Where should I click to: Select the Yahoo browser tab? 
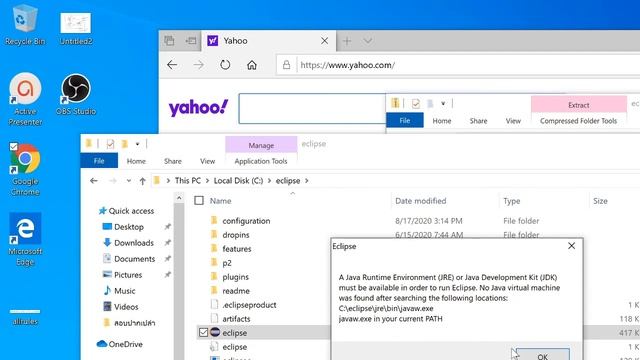click(269, 41)
